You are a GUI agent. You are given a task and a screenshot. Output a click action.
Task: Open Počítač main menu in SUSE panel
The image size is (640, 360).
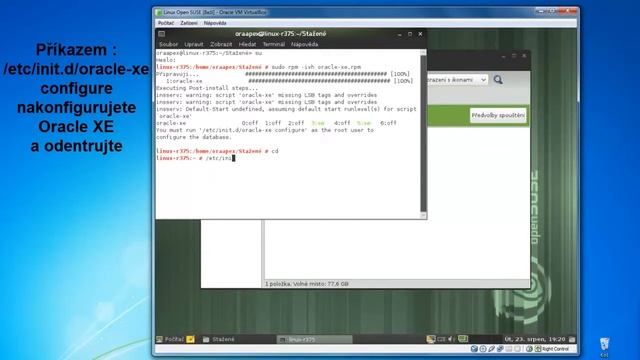(x=171, y=339)
